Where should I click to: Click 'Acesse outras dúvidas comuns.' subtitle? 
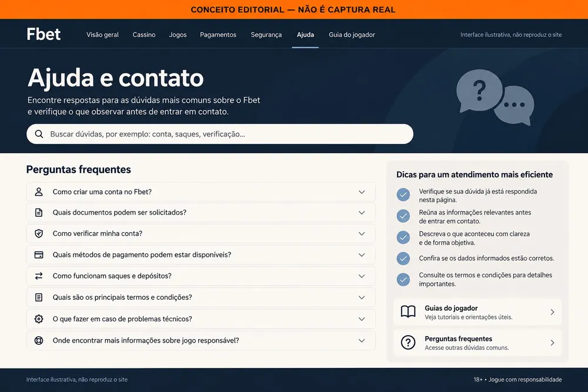point(466,348)
